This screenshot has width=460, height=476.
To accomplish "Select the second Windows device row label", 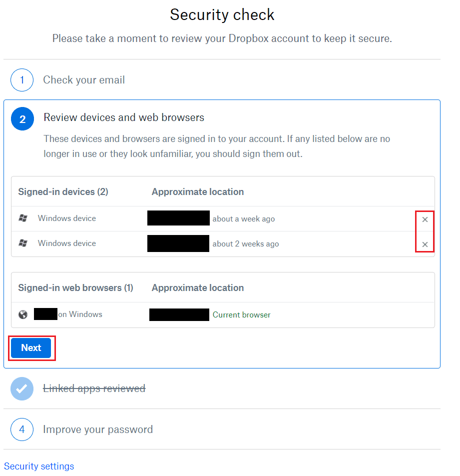I will click(x=67, y=243).
